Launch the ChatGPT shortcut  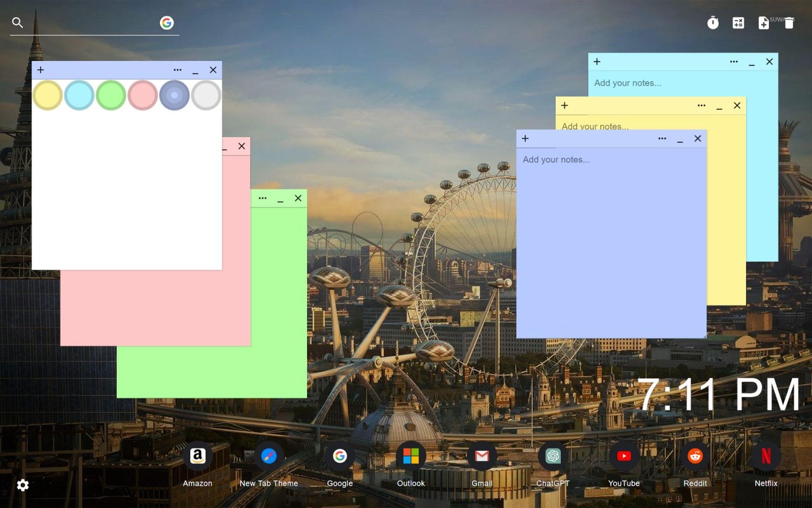click(553, 456)
